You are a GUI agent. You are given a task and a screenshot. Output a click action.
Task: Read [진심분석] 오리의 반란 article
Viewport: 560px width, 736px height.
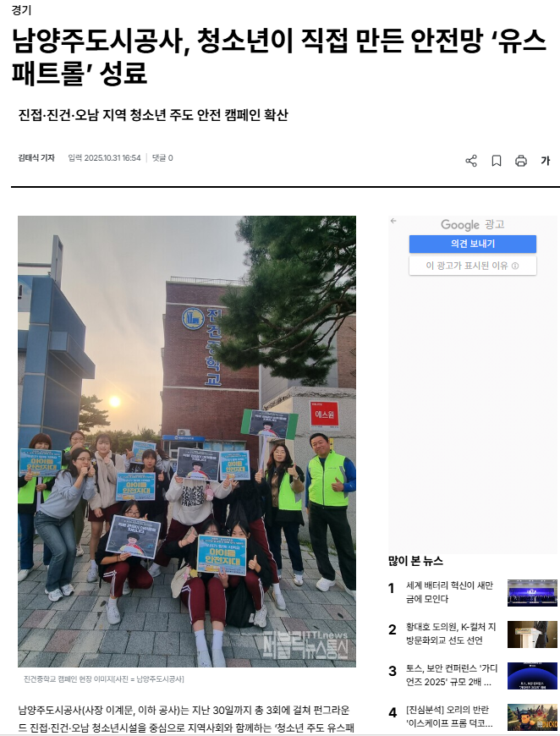tap(449, 717)
